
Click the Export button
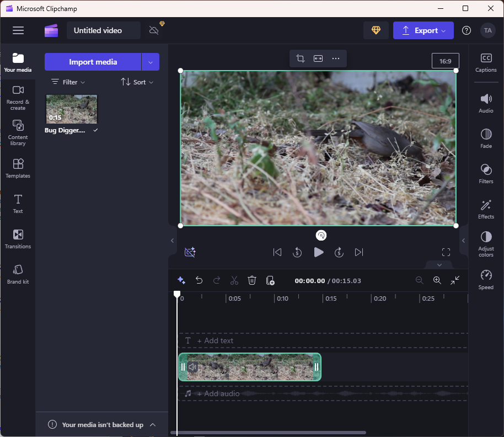point(423,30)
